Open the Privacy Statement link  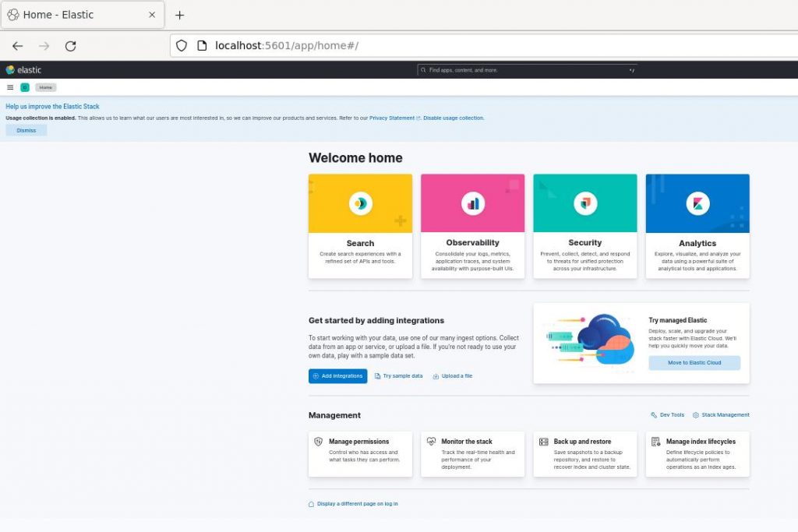(x=395, y=118)
